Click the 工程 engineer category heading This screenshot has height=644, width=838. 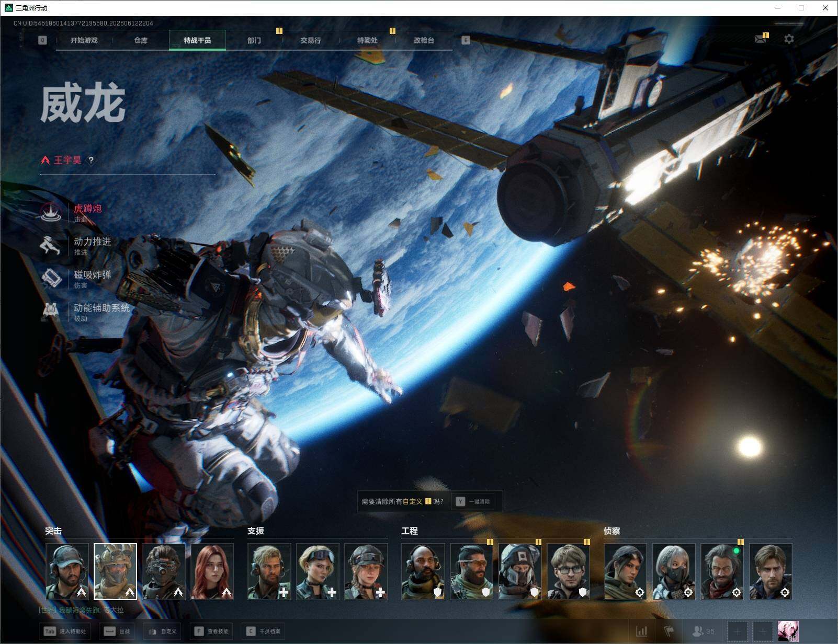coord(410,531)
